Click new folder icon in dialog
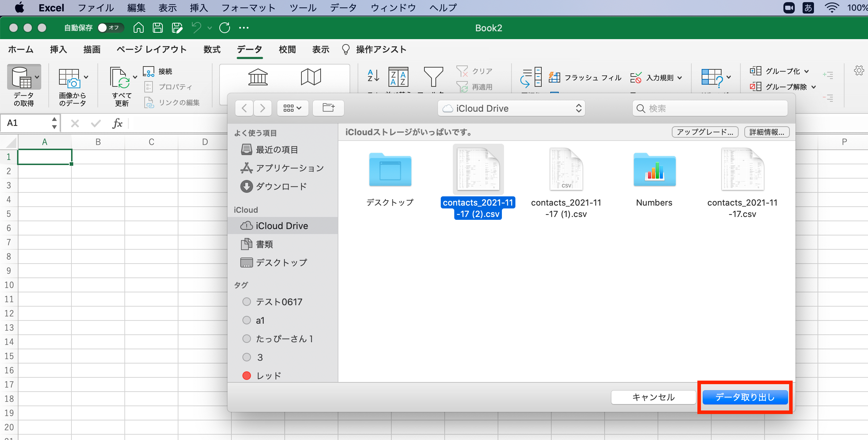The height and width of the screenshot is (440, 868). (x=328, y=108)
